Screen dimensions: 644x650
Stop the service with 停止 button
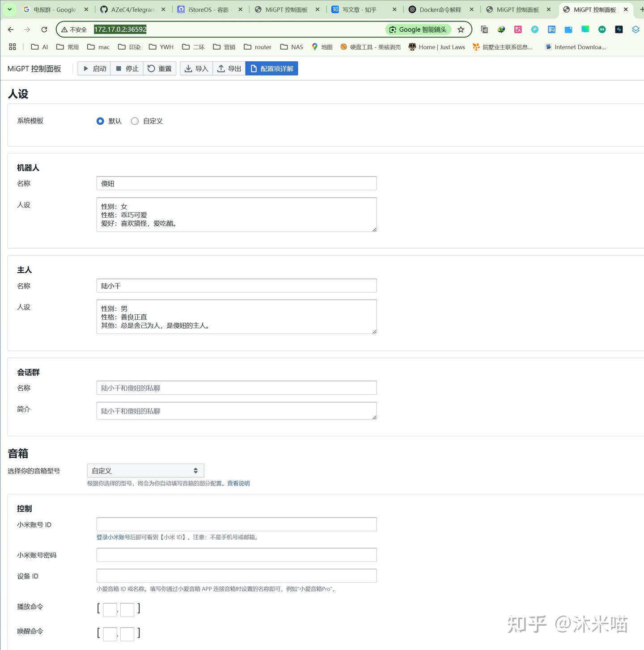coord(127,68)
